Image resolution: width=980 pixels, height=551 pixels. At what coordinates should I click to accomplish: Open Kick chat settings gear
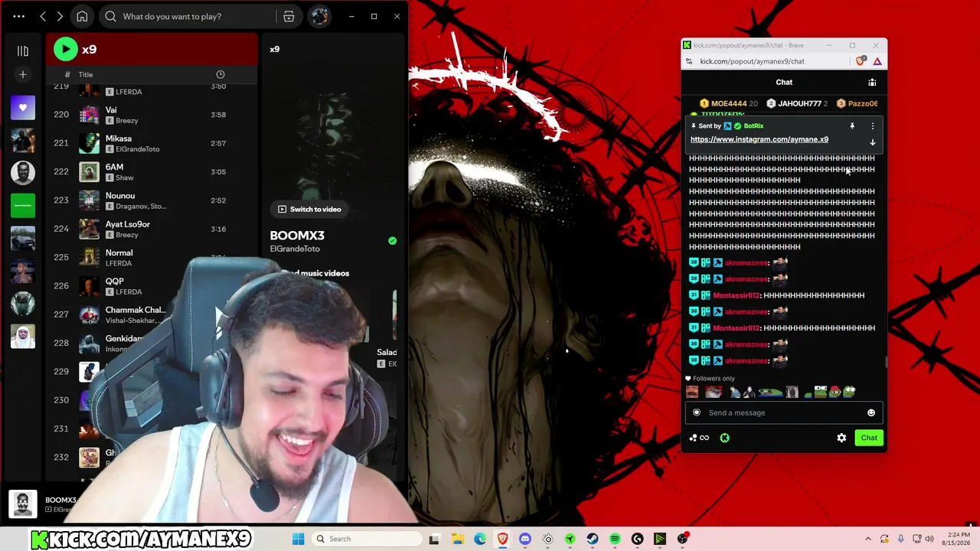[x=841, y=438]
